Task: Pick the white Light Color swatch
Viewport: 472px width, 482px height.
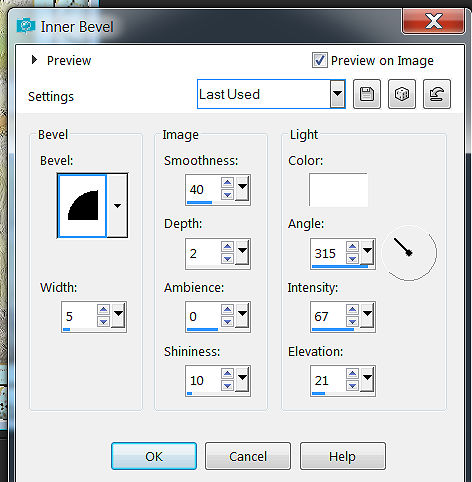Action: tap(338, 190)
